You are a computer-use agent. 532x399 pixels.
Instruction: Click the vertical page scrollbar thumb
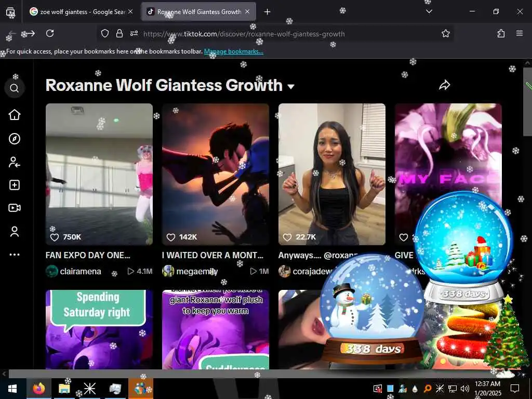pyautogui.click(x=528, y=102)
